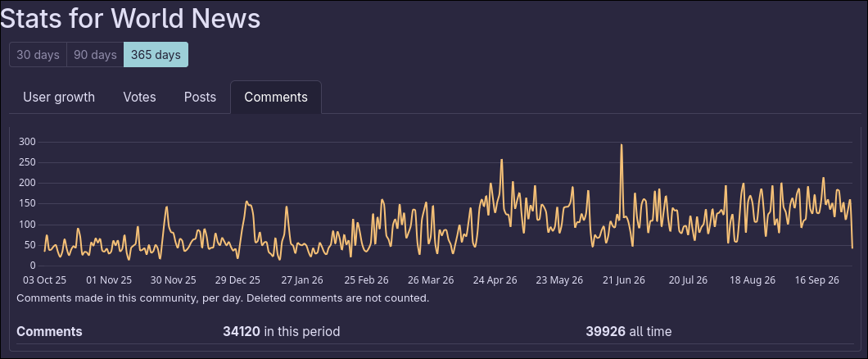
Task: Click the Stats for World News heading
Action: (x=130, y=18)
